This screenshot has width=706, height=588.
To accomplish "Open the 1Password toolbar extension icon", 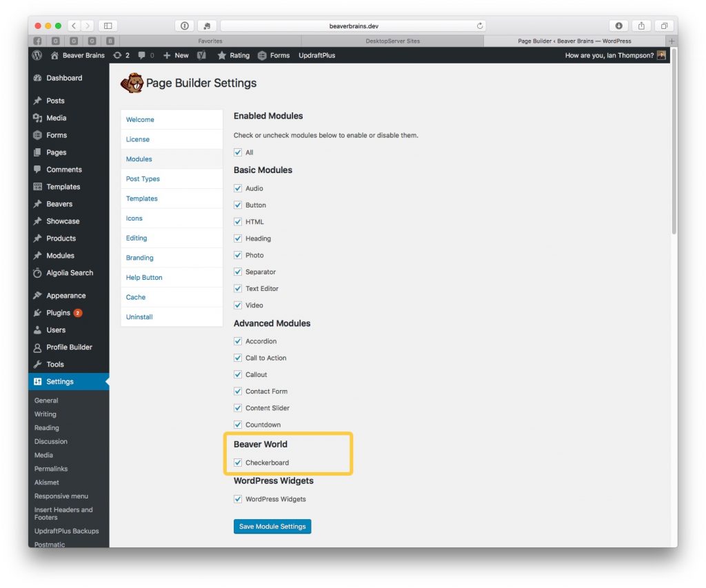I will pyautogui.click(x=185, y=26).
